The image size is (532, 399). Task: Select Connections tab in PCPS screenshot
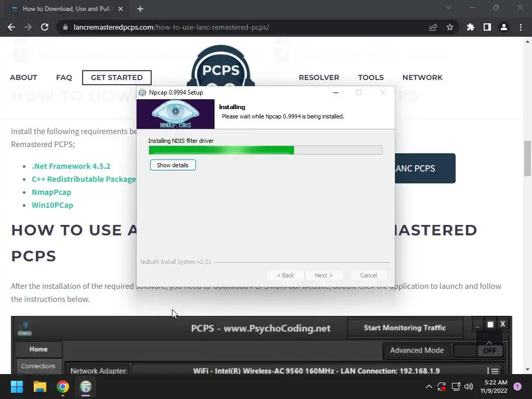(x=38, y=366)
